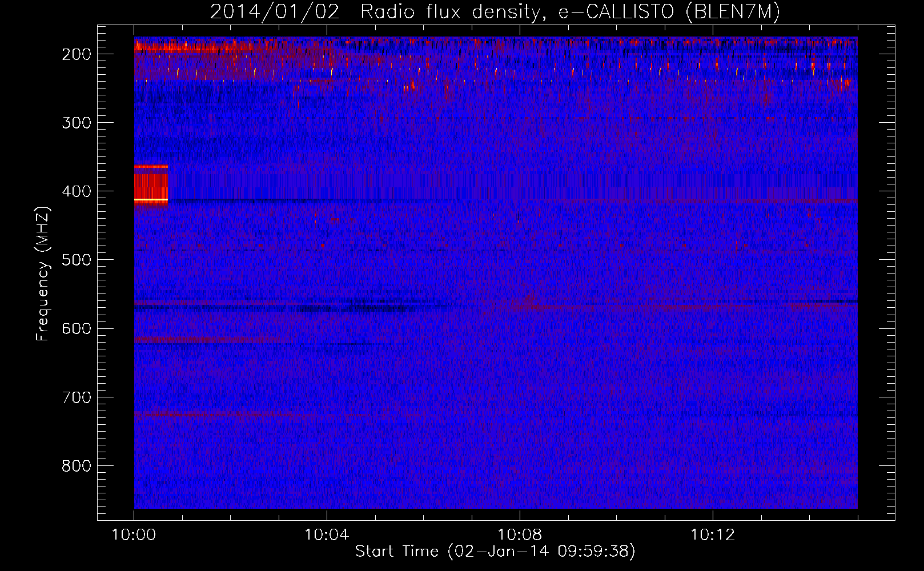The width and height of the screenshot is (924, 571).
Task: Click the '400' frequency tick label
Action: (77, 191)
